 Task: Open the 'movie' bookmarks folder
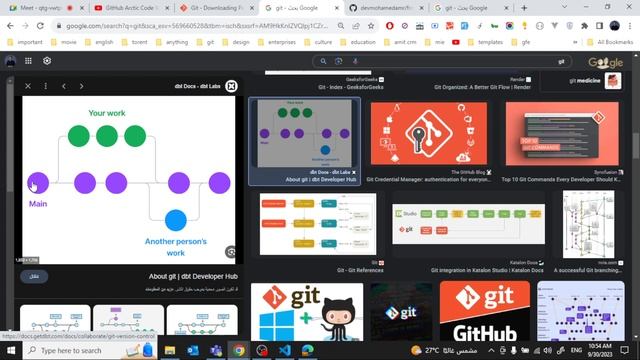(x=64, y=42)
